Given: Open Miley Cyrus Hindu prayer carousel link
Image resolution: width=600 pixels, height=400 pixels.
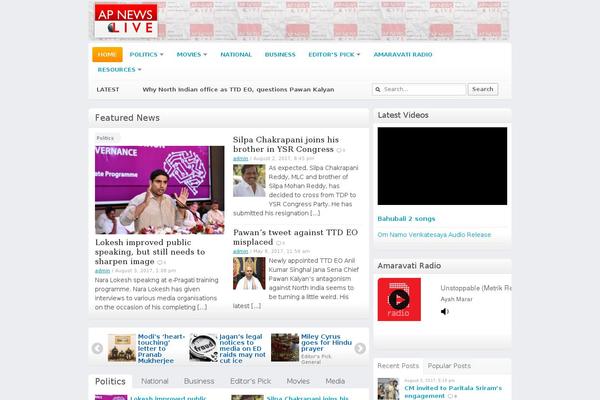Looking at the screenshot, I should pos(326,343).
